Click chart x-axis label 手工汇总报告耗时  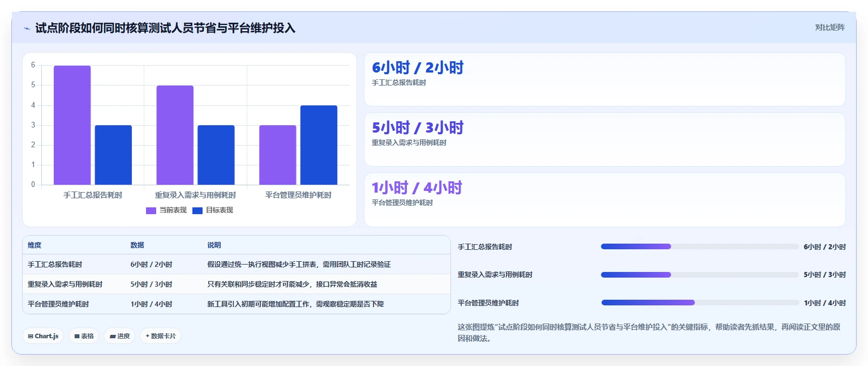click(93, 195)
